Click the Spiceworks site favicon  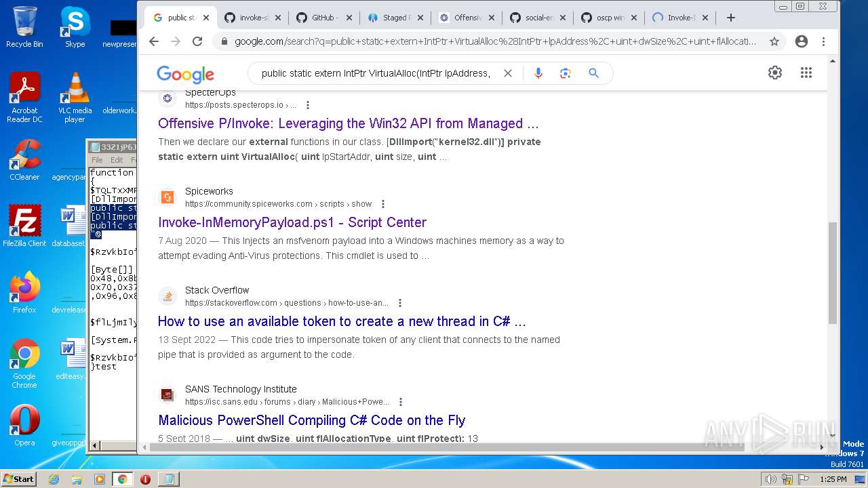tap(167, 197)
